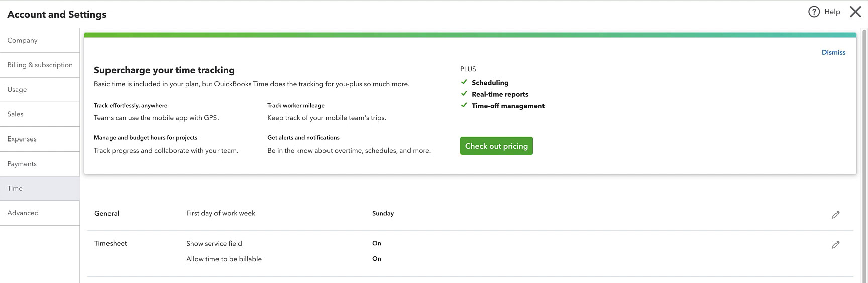Click the On value for Show service field
Image resolution: width=868 pixels, height=283 pixels.
377,243
